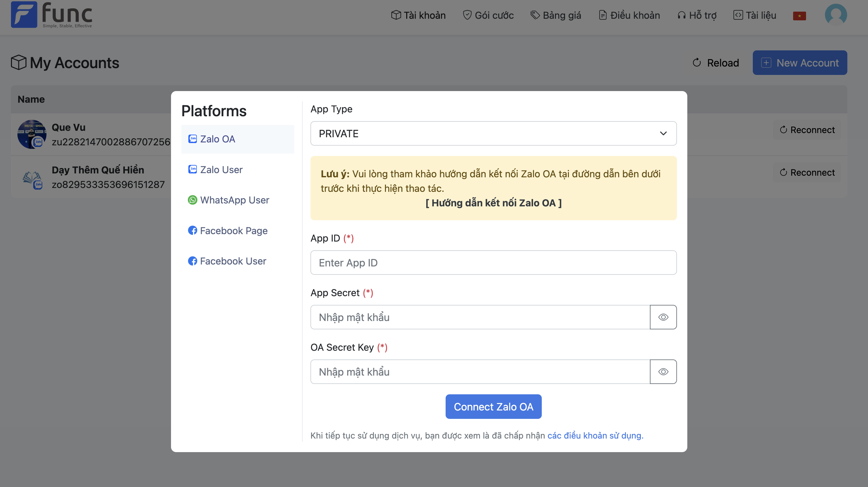Click Que Vu account avatar
The image size is (868, 487).
click(x=32, y=134)
